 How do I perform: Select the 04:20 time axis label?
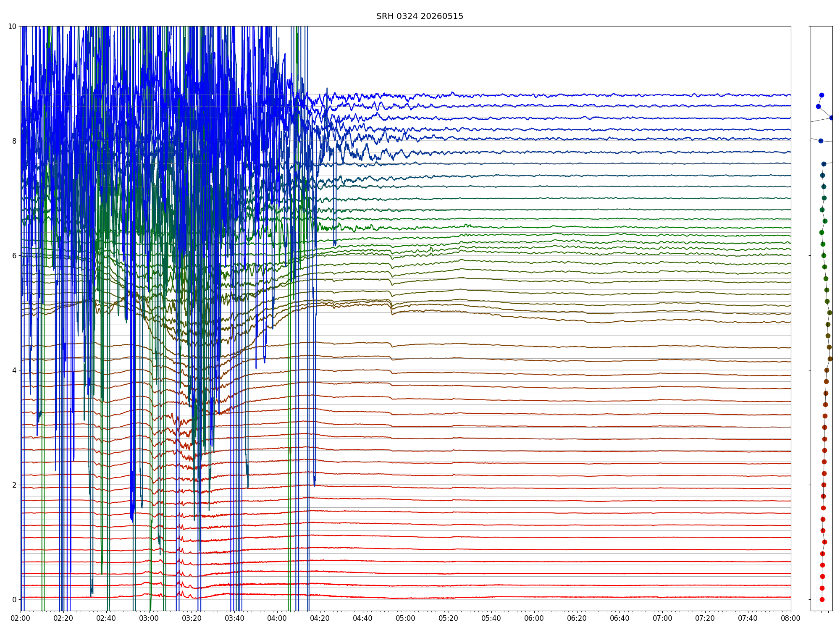[320, 618]
